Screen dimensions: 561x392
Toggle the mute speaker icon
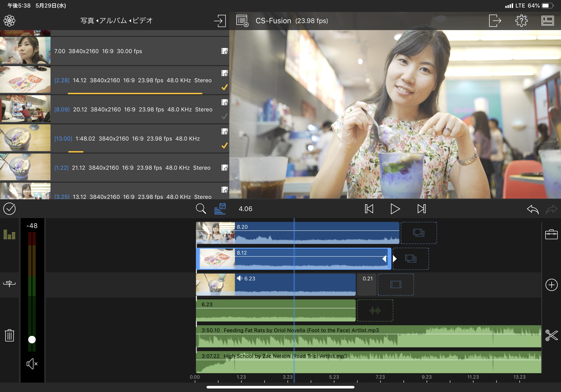click(32, 364)
